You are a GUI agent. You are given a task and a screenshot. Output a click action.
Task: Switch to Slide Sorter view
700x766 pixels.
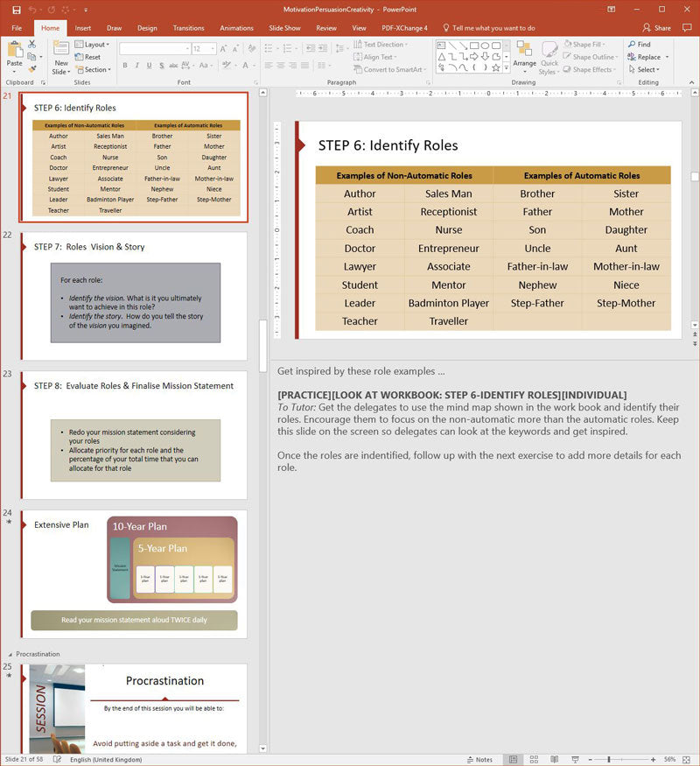534,760
